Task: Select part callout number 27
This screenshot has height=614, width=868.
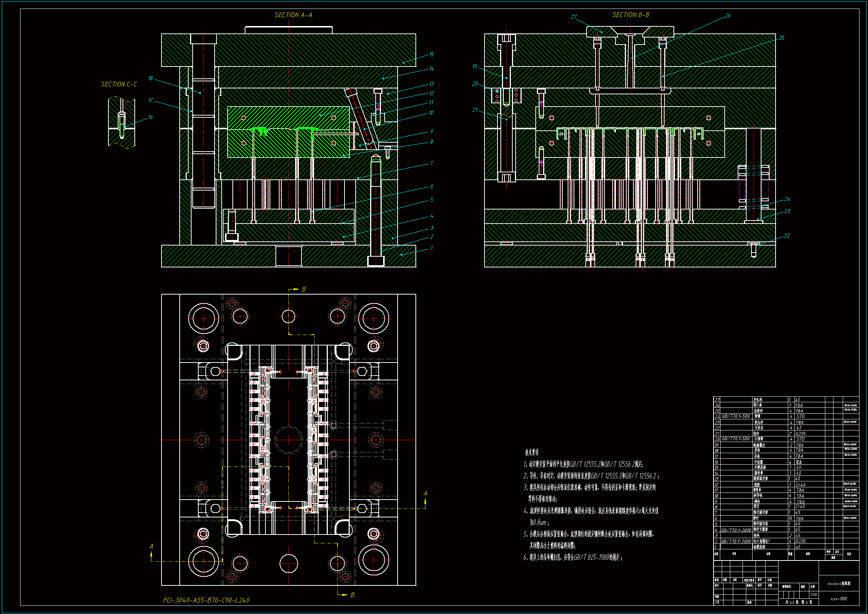Action: (574, 17)
